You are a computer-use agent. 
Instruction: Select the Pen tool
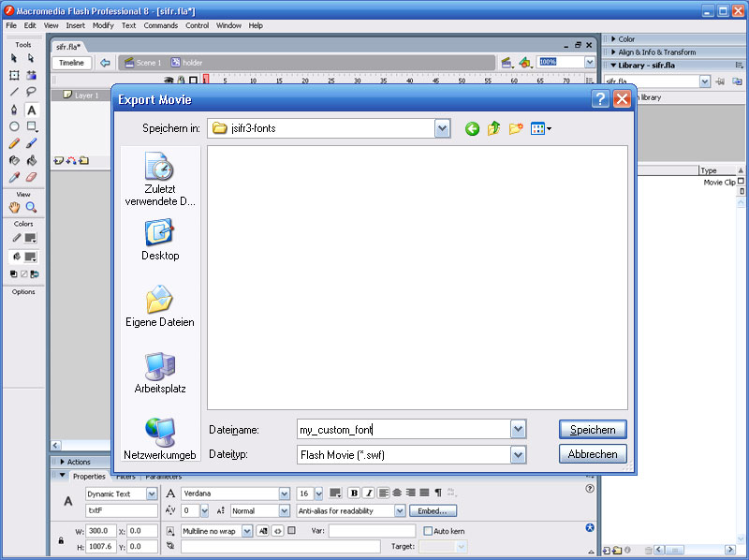point(14,110)
